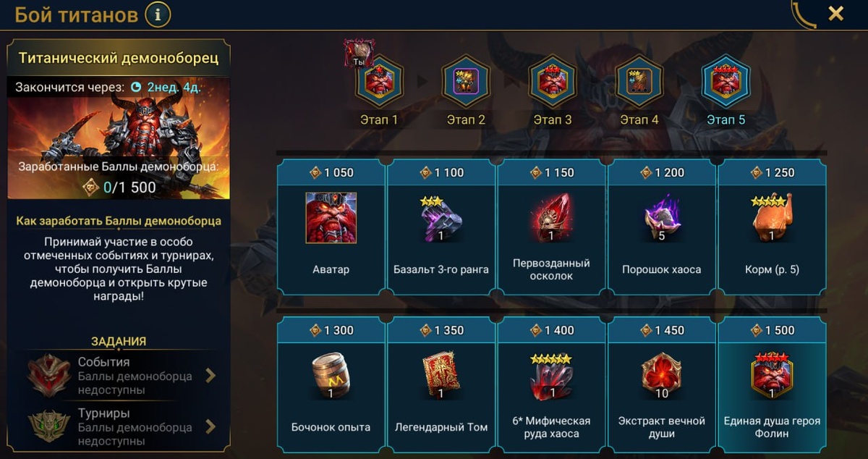
Task: Tap the Базальт 3-го ранга reward icon
Action: tap(441, 219)
